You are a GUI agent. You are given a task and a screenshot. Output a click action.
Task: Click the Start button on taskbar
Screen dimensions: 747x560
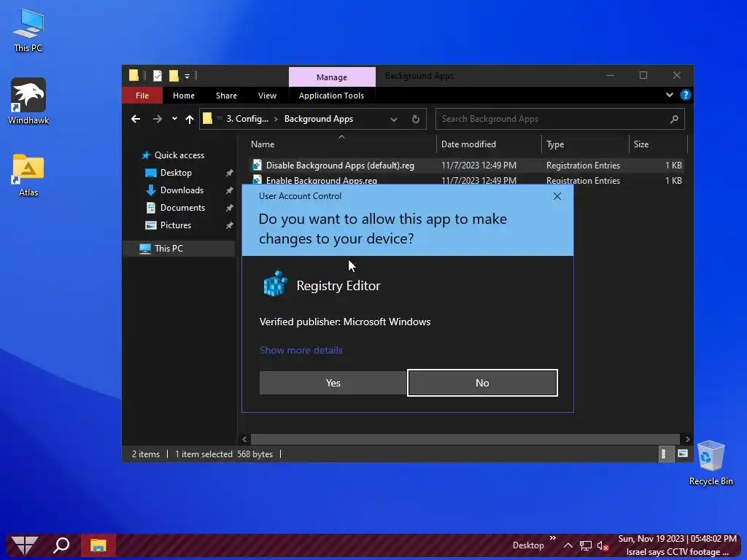click(24, 545)
